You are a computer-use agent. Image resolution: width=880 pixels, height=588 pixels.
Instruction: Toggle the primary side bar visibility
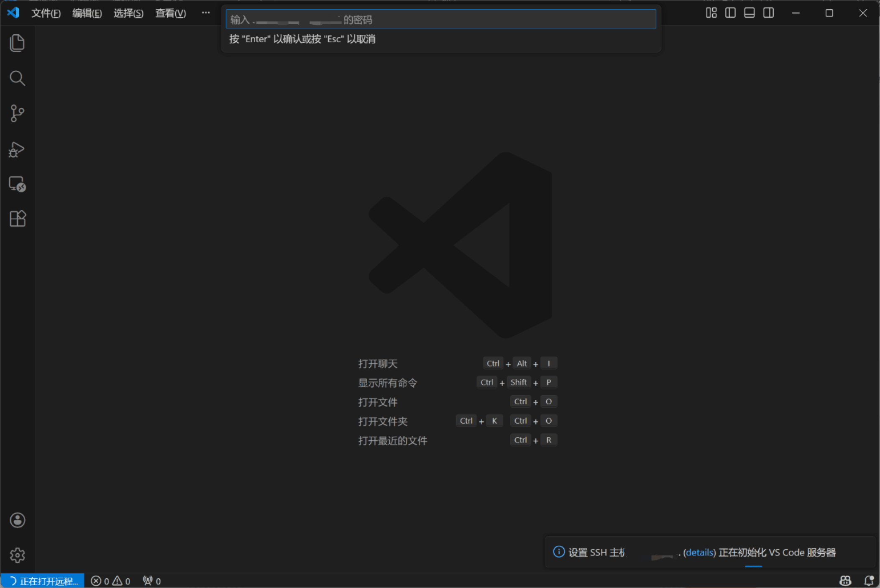(730, 13)
